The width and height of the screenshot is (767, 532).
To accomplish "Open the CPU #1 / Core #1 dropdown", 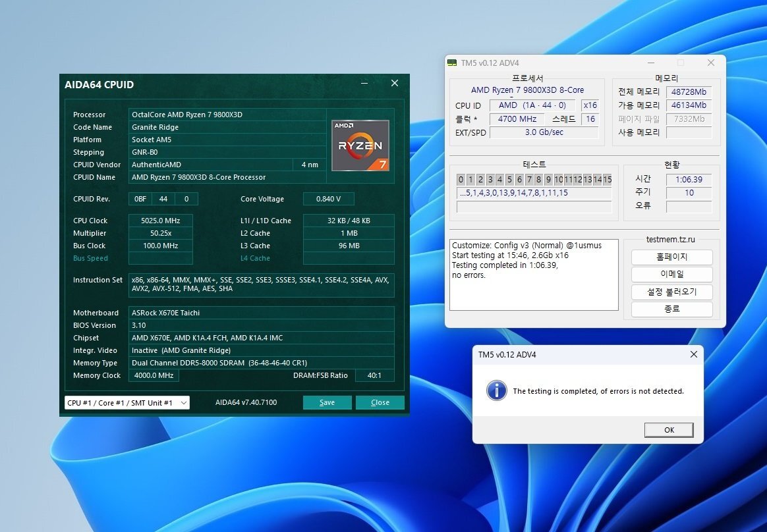I will click(127, 402).
